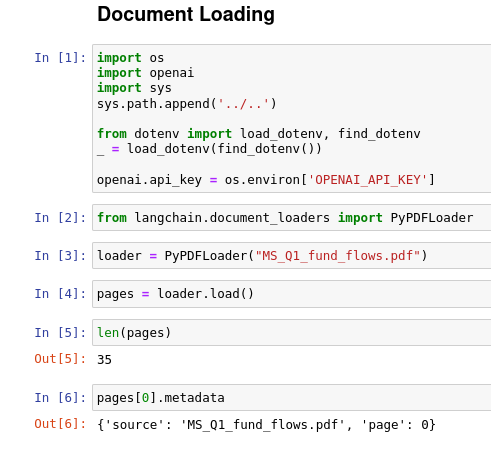Click into the import os code cell
The image size is (491, 453).
click(x=291, y=118)
